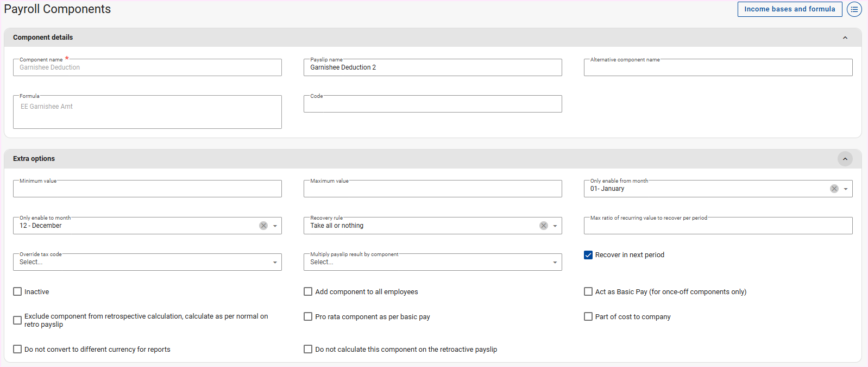Open the Override tax code dropdown
Image resolution: width=868 pixels, height=367 pixels.
tap(275, 263)
